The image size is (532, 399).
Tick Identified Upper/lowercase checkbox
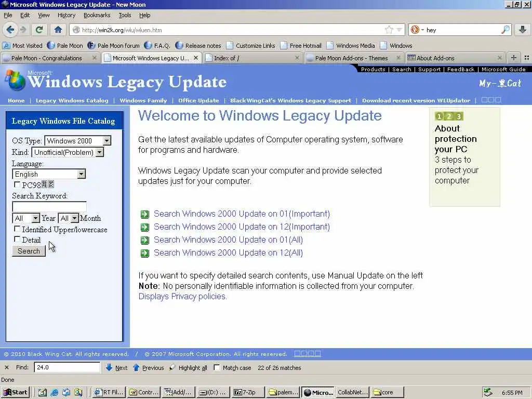pos(17,229)
